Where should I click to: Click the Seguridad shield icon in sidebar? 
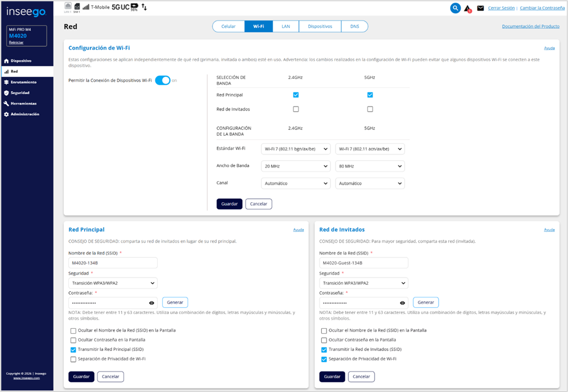(x=6, y=93)
